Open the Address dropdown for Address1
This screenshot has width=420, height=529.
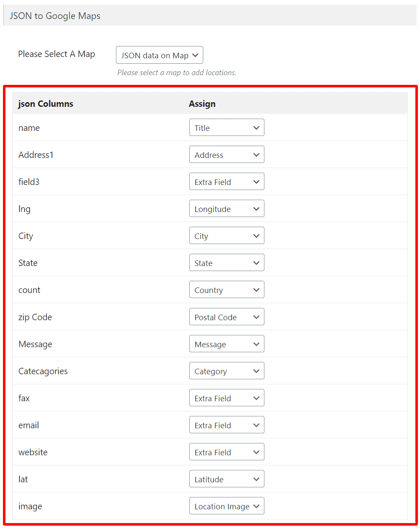(226, 155)
